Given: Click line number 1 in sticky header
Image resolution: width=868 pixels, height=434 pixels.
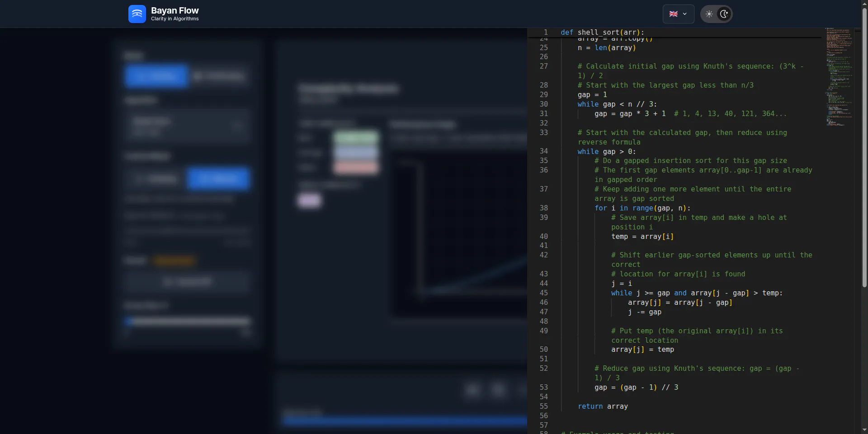Looking at the screenshot, I should coord(546,33).
